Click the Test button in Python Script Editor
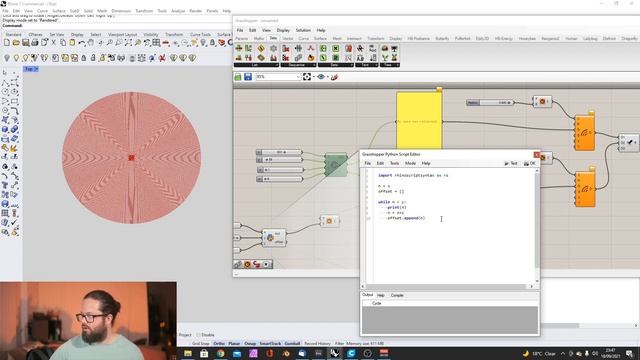 (511, 163)
